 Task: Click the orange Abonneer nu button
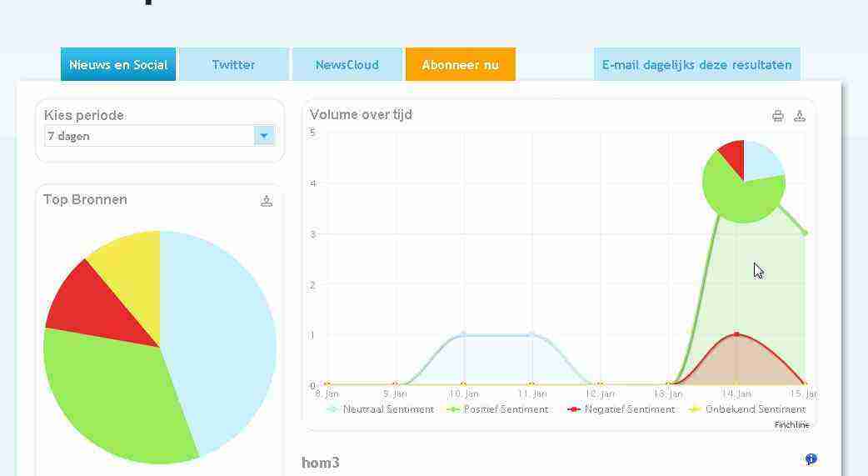(x=460, y=65)
